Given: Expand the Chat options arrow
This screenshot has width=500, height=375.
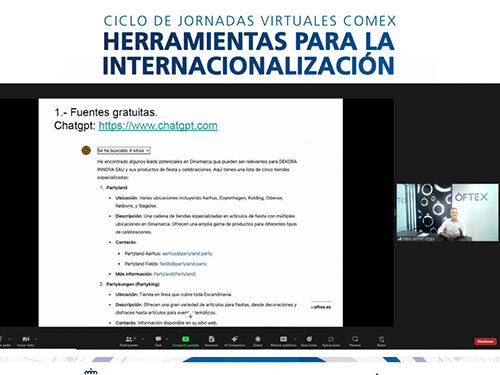Looking at the screenshot, I should click(167, 339).
